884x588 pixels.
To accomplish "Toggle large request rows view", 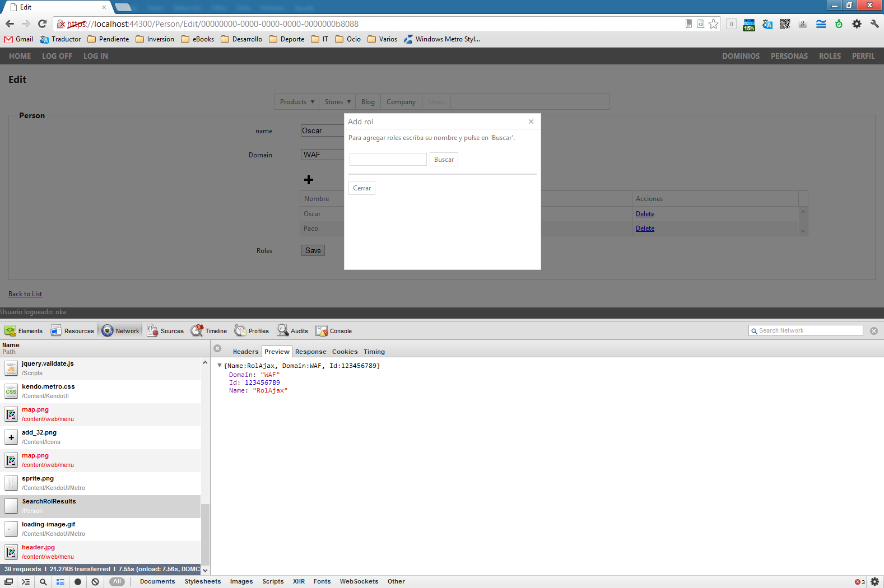I will coord(61,582).
